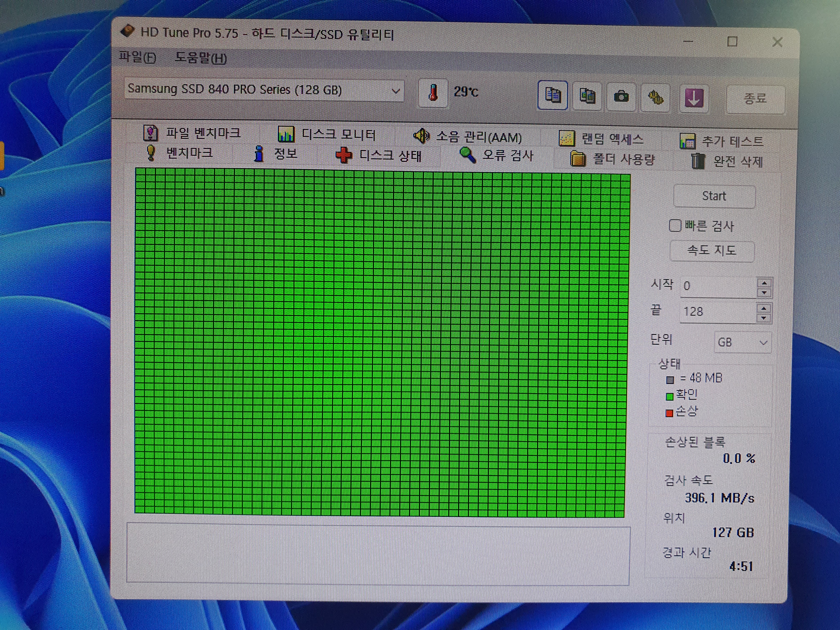
Task: Click the green 확인 legend swatch
Action: pyautogui.click(x=670, y=396)
